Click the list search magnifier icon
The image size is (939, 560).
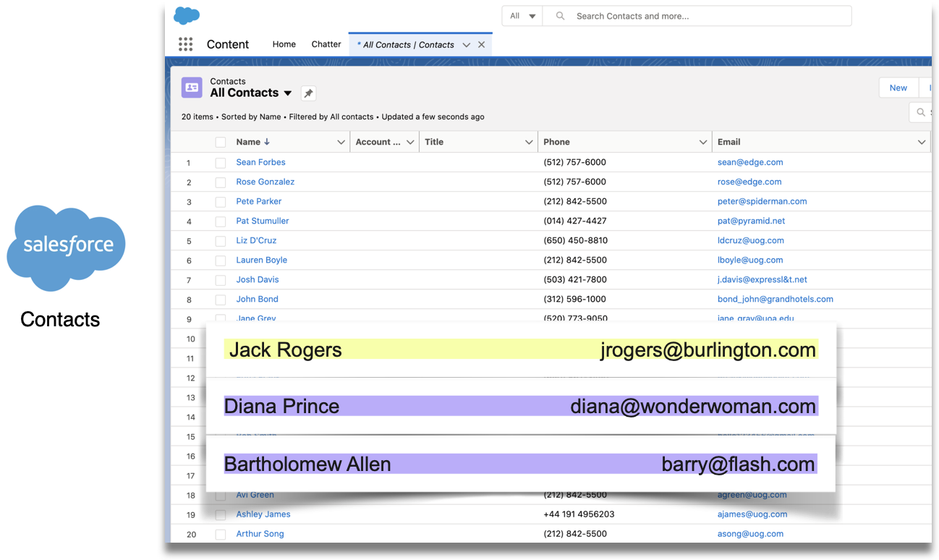(x=921, y=112)
